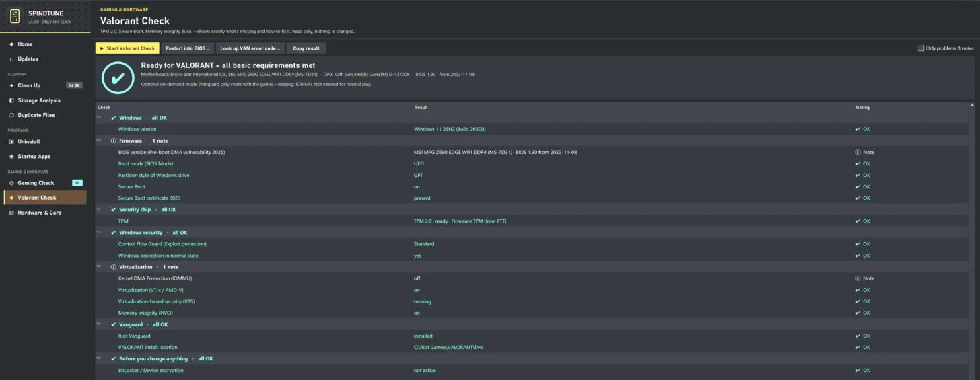Click the Clean Up sparkle icon

[x=11, y=85]
